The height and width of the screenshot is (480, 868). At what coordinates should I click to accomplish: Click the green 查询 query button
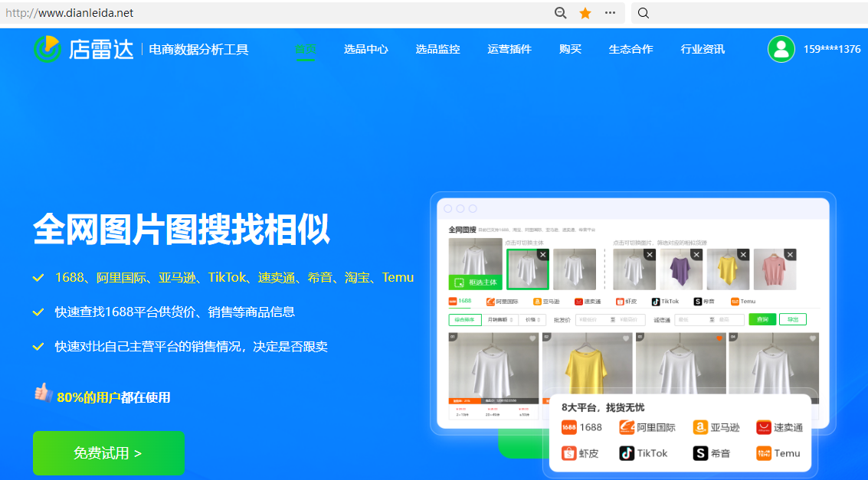pos(762,319)
